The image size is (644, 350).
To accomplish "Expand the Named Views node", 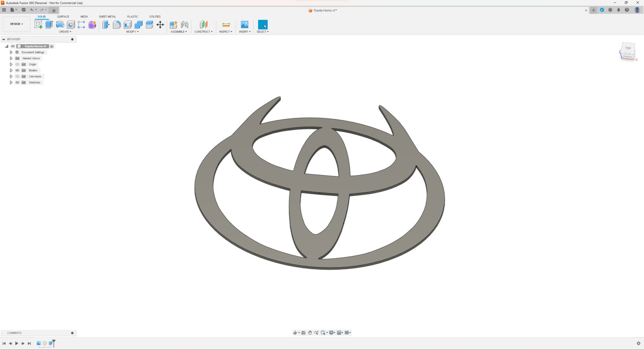I will tap(11, 58).
